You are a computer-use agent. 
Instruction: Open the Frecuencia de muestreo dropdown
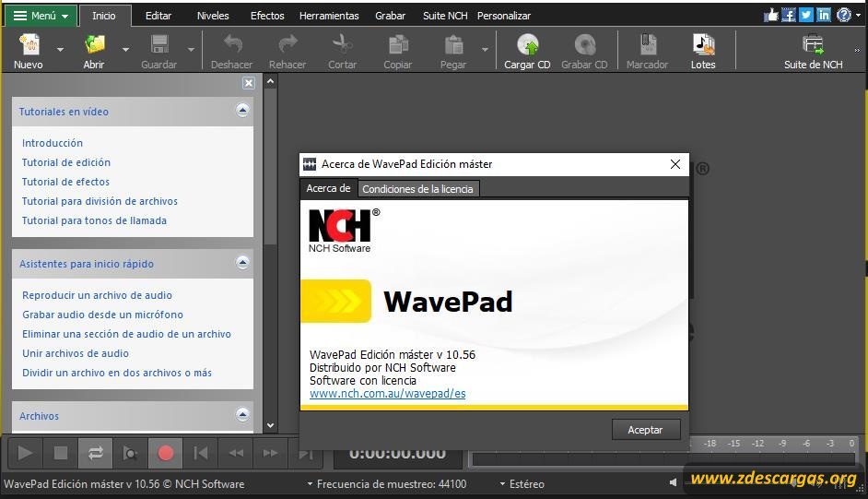point(387,484)
